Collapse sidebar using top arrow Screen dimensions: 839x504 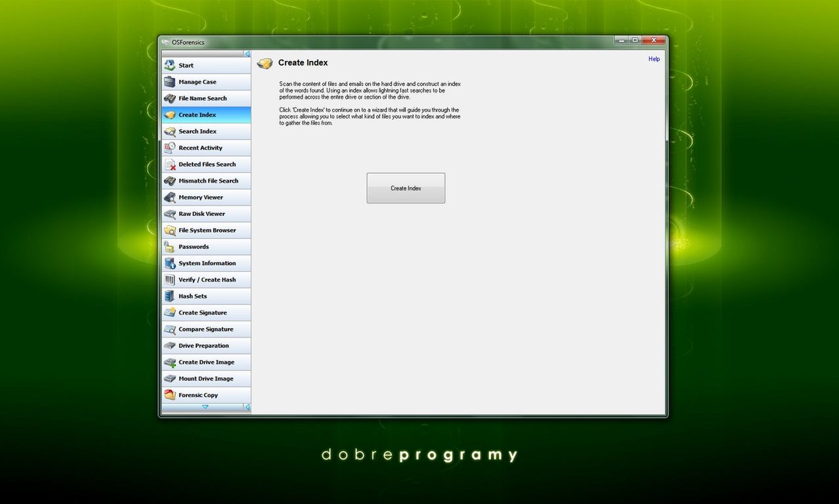click(x=247, y=54)
